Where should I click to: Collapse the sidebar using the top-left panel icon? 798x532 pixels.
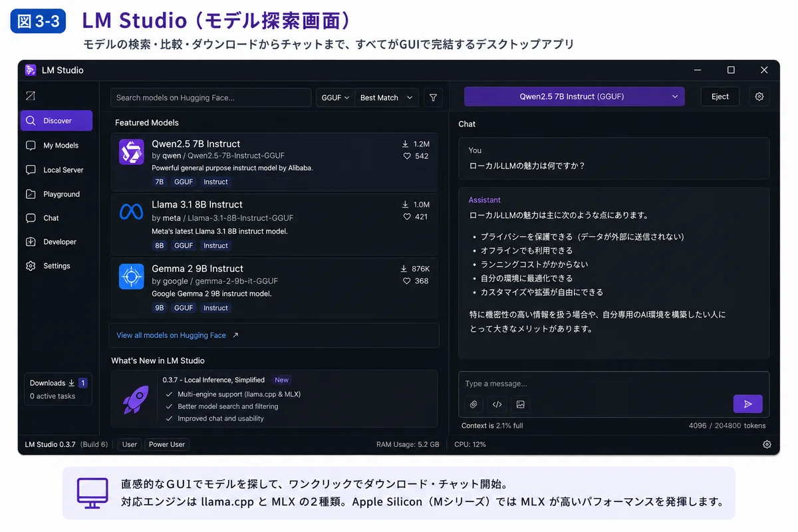pos(31,96)
